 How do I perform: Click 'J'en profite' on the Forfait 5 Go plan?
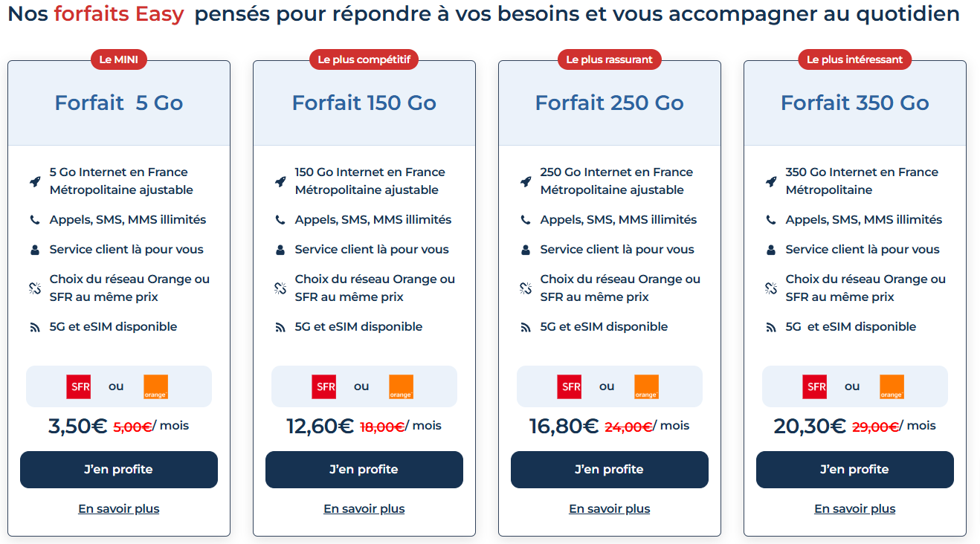coord(118,469)
